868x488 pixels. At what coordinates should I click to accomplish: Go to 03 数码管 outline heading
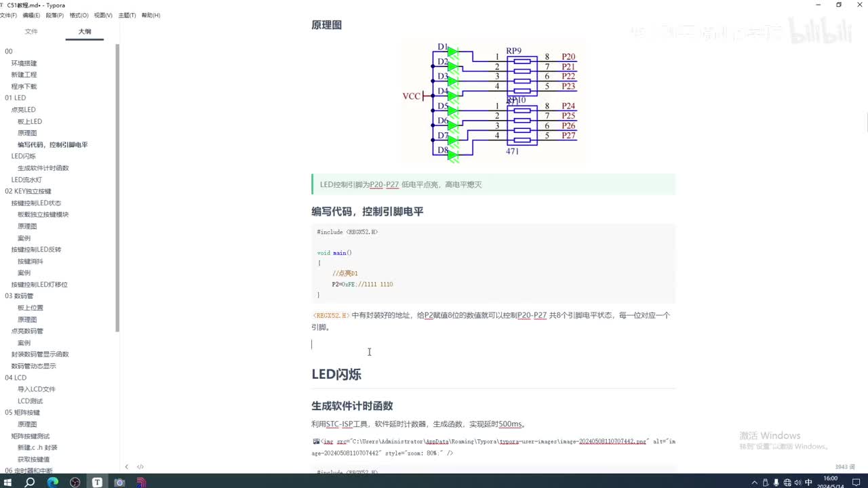click(20, 296)
